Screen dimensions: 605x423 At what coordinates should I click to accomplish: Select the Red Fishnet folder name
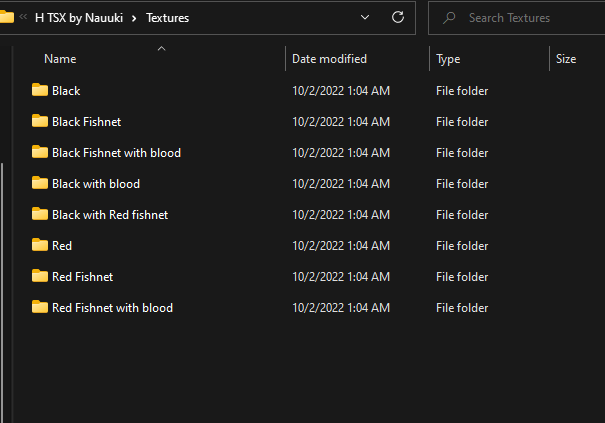click(82, 276)
